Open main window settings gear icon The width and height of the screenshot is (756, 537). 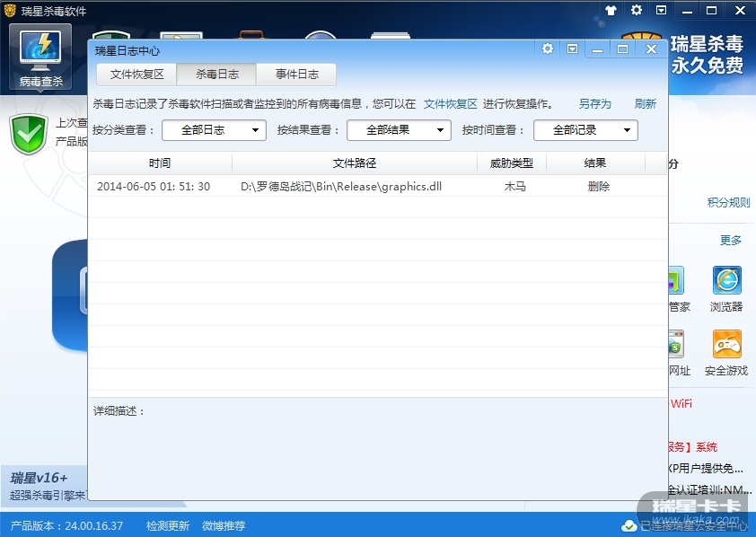(x=637, y=10)
